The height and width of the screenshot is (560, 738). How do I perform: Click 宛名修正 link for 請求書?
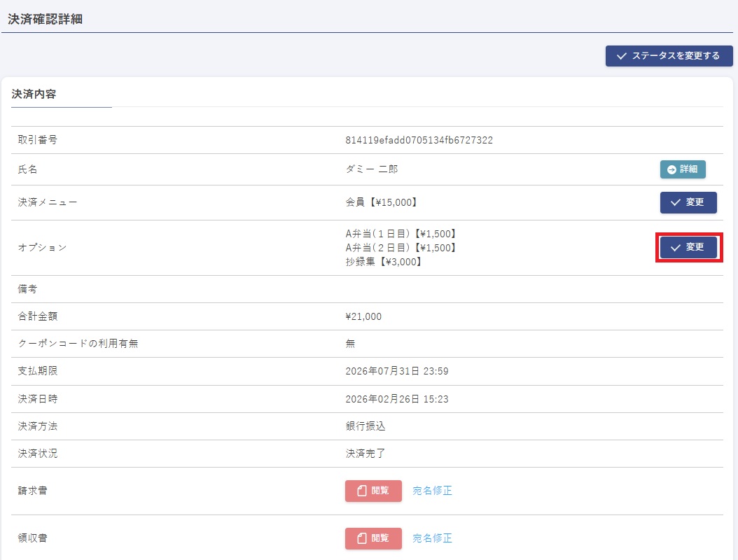[432, 491]
